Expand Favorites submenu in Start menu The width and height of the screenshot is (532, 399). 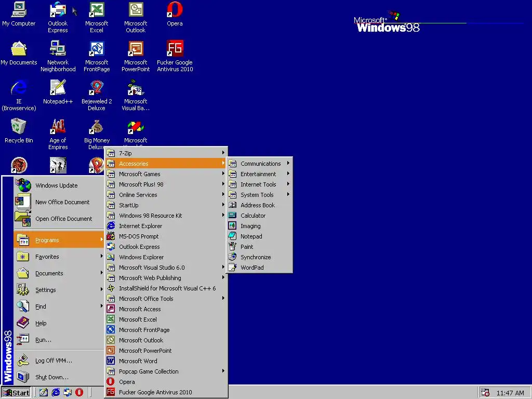click(x=59, y=257)
